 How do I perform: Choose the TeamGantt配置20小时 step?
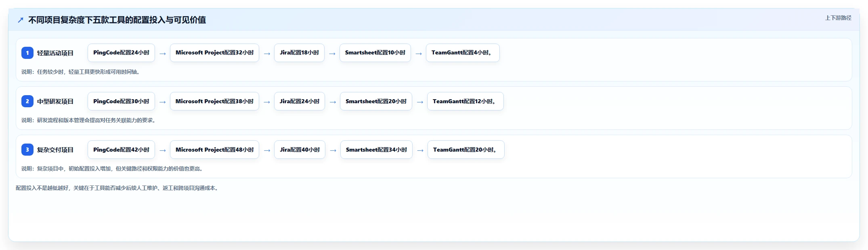click(x=466, y=150)
